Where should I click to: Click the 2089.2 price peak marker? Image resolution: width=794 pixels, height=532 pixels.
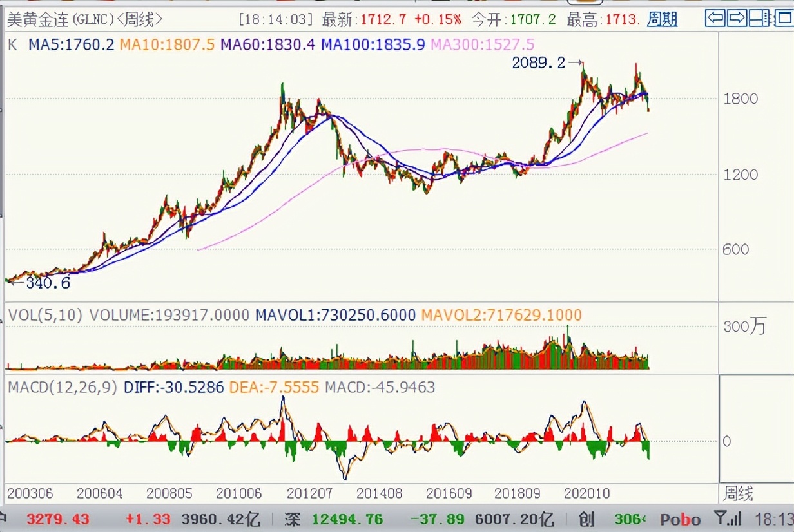[x=538, y=64]
